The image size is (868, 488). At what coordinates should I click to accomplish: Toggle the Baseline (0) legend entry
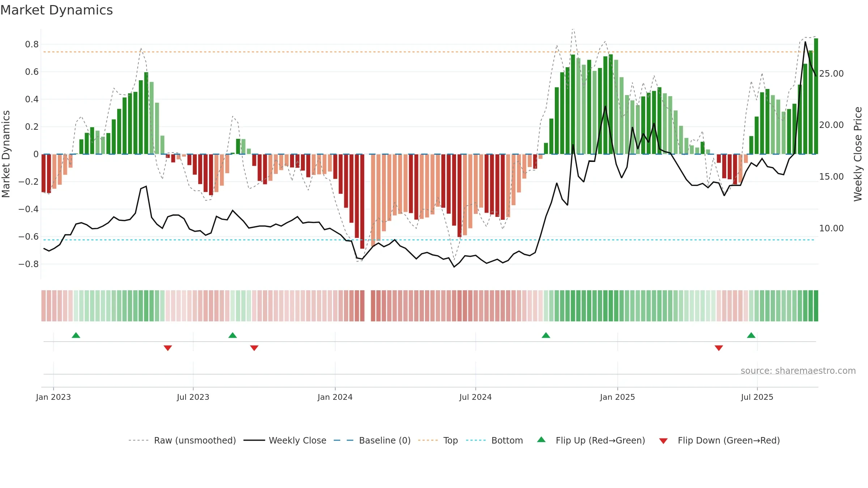coord(372,440)
